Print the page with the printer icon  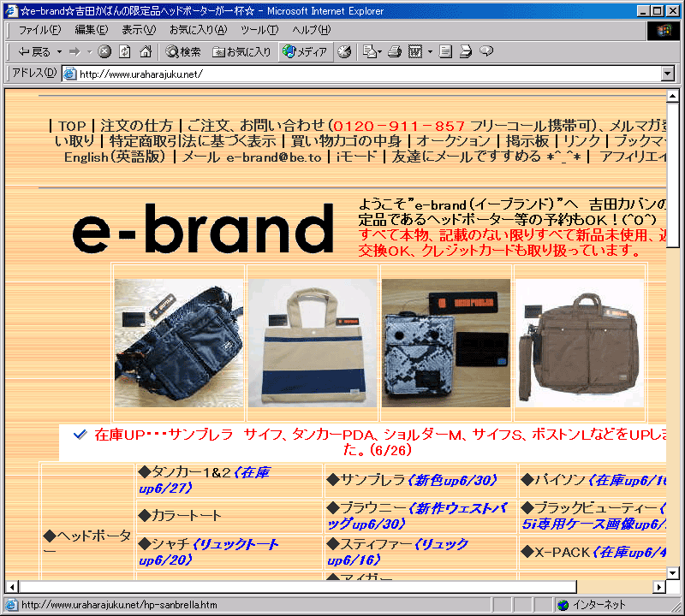(x=395, y=52)
